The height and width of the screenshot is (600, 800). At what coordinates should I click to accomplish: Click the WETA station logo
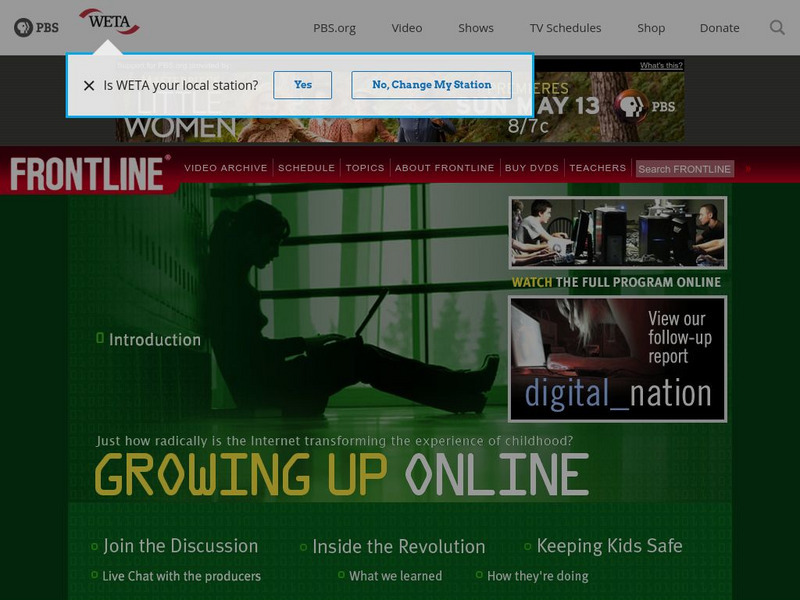(x=109, y=22)
